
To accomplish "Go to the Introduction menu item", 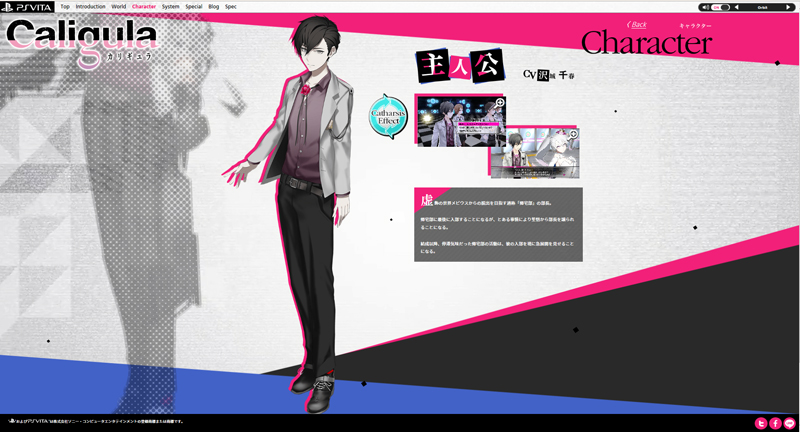I will [x=90, y=7].
